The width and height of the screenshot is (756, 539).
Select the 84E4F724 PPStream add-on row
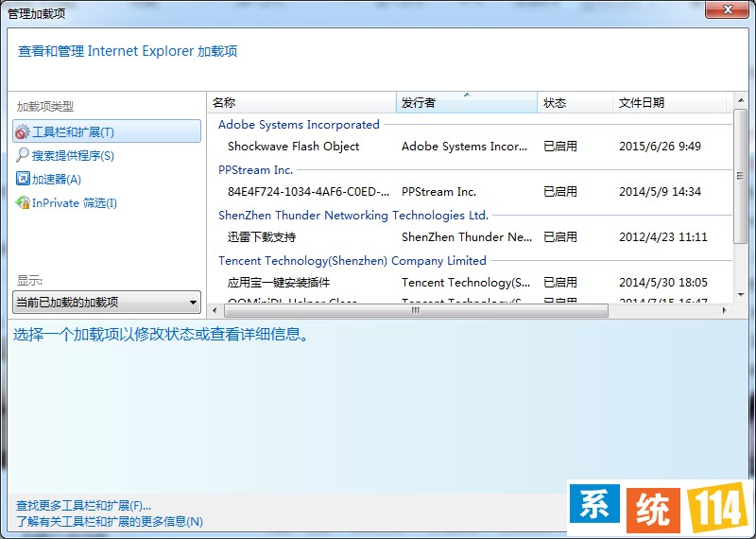[308, 192]
